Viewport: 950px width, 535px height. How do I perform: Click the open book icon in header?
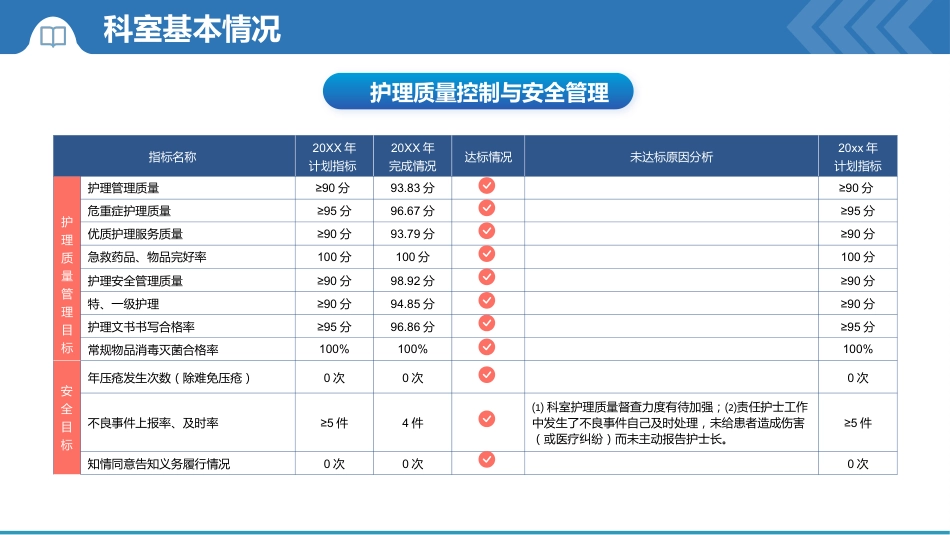(x=53, y=36)
